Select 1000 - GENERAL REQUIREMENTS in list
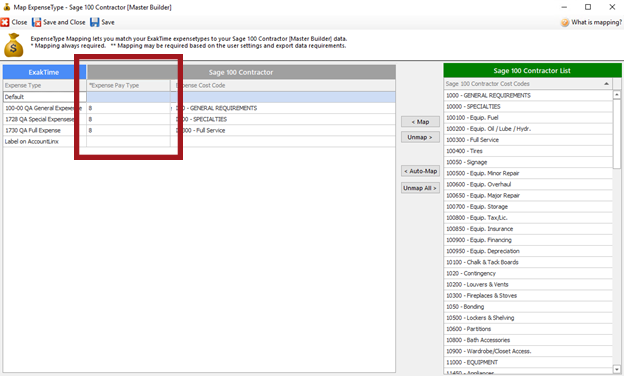624x376 pixels. click(528, 95)
